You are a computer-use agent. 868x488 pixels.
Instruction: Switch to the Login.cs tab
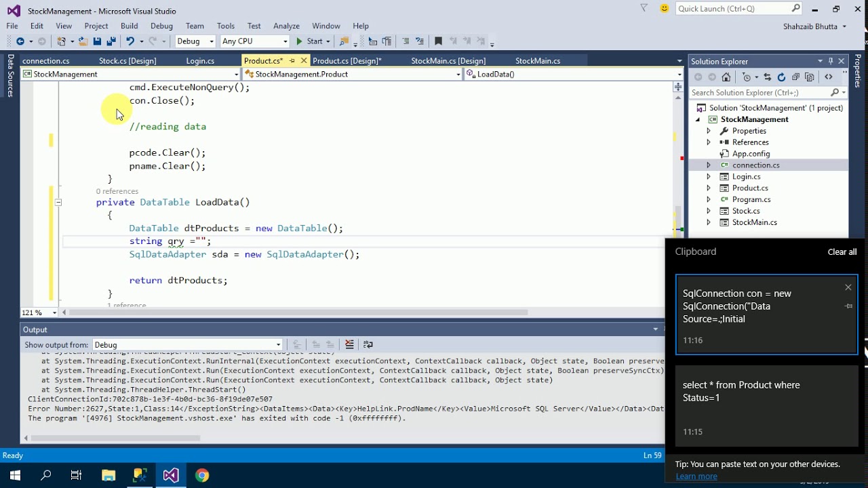(200, 61)
